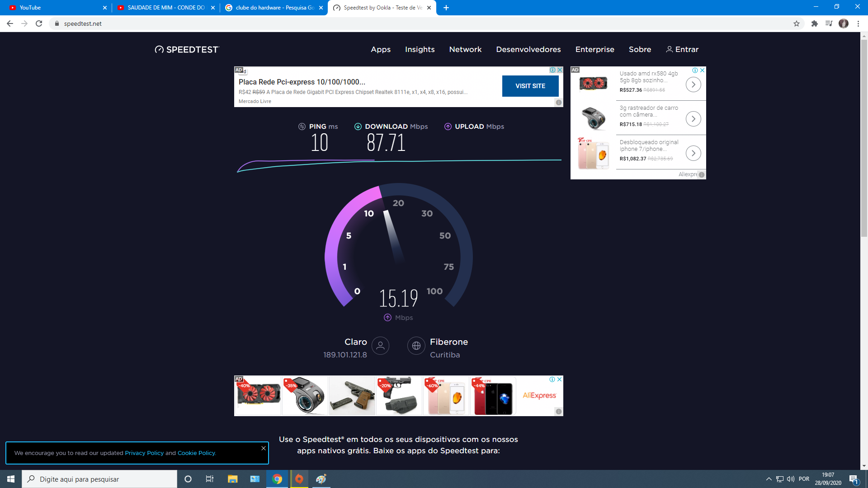Open the volume control in system tray

tap(791, 479)
